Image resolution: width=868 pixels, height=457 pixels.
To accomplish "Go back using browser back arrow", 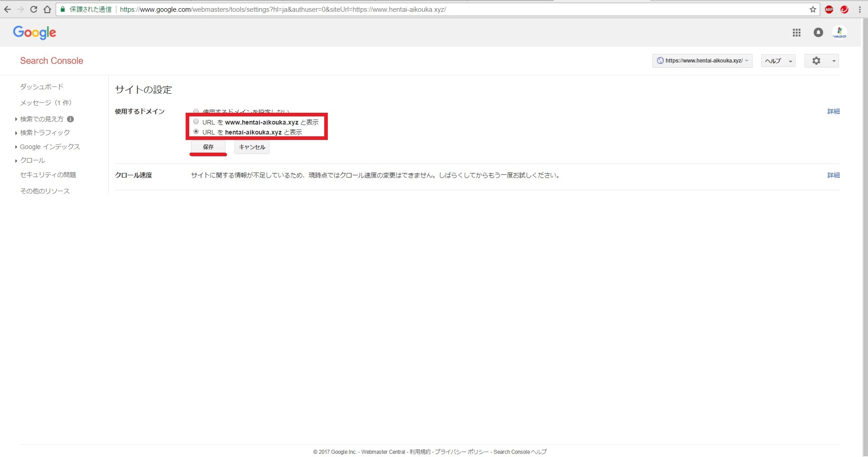I will coord(7,9).
